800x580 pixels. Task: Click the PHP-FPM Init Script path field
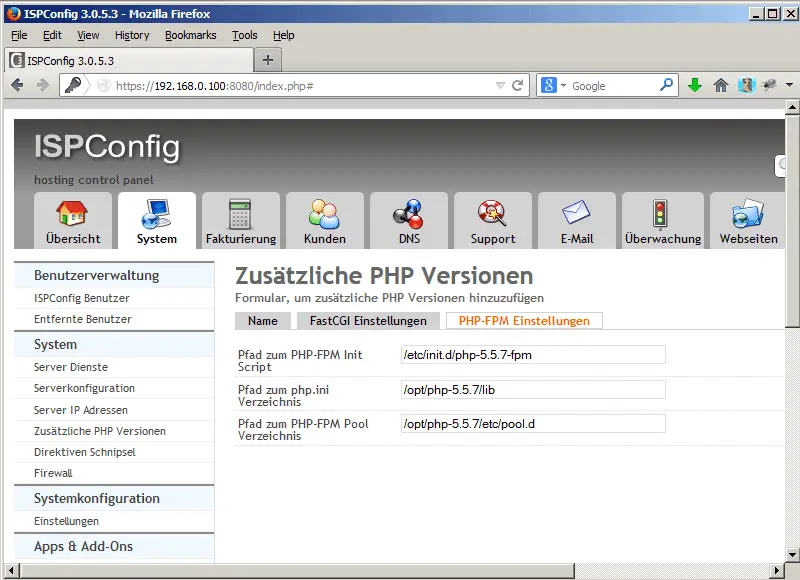click(533, 355)
